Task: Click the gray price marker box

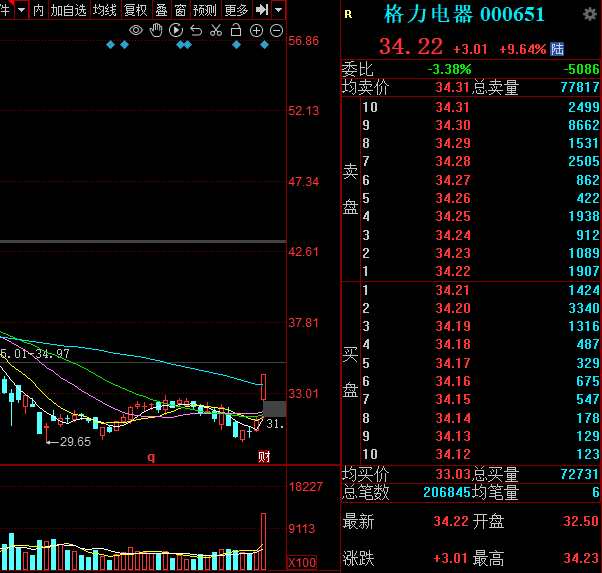Action: pos(275,409)
